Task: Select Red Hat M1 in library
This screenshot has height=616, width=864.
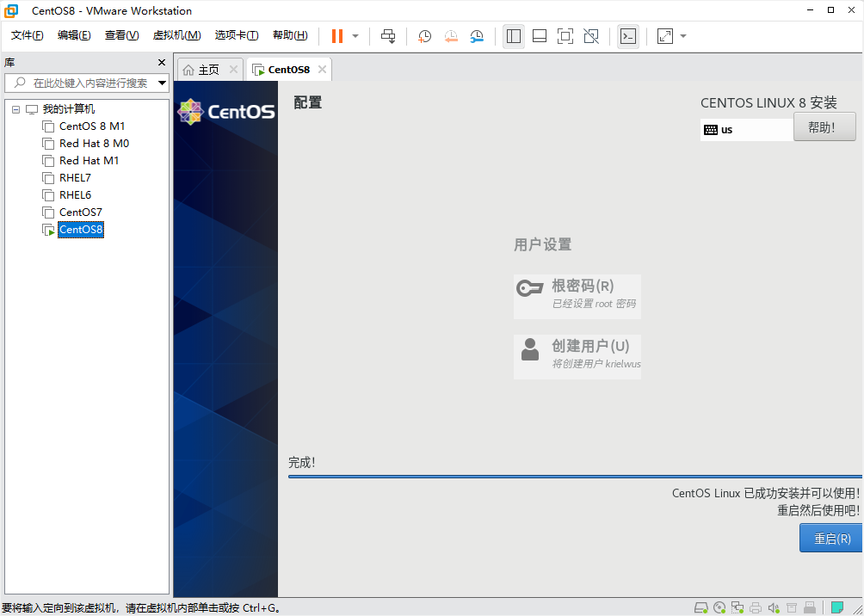Action: (x=89, y=160)
